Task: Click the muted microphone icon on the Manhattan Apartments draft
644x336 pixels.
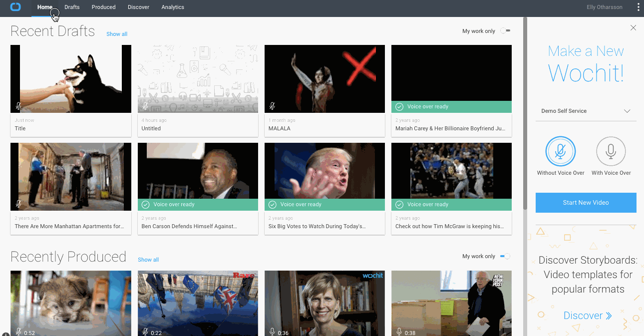Action: pyautogui.click(x=18, y=204)
